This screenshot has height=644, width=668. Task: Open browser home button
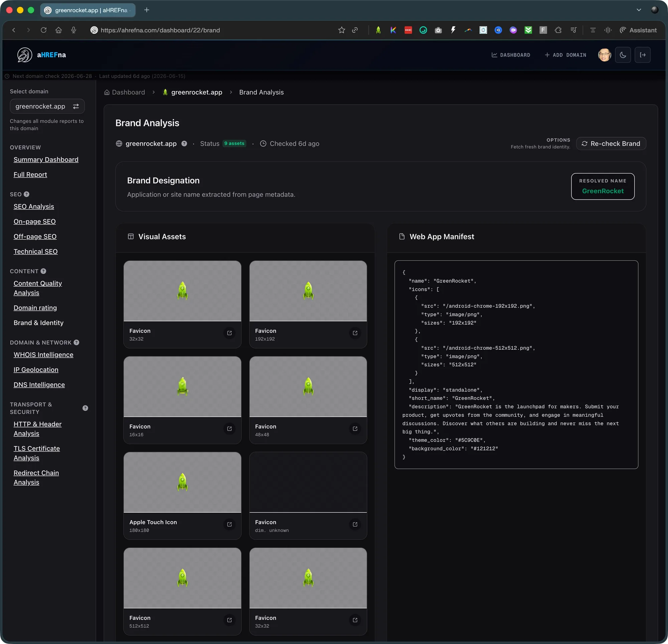tap(59, 30)
